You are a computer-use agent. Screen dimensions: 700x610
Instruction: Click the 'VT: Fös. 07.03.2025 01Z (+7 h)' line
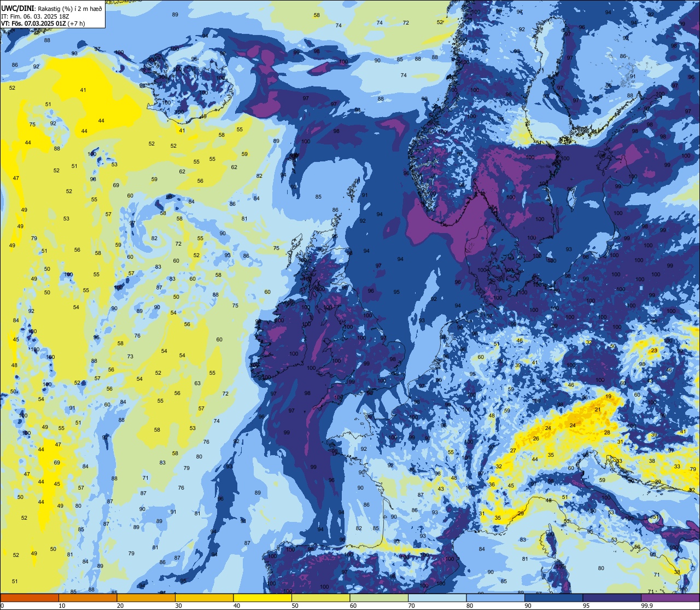pyautogui.click(x=43, y=24)
